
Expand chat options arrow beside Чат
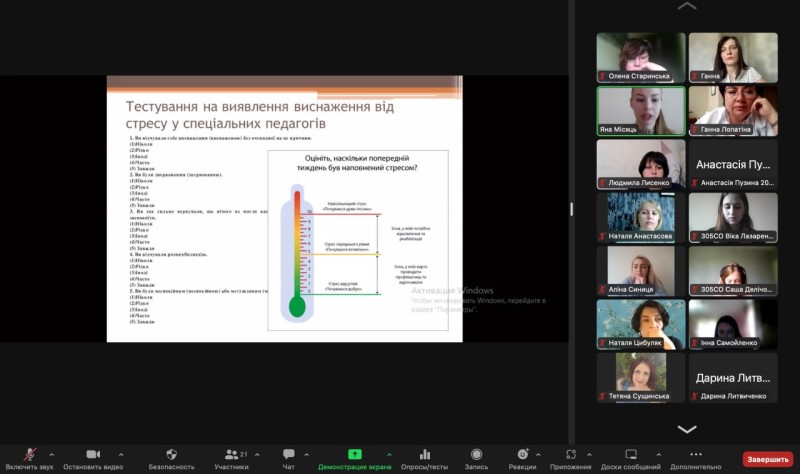point(307,454)
